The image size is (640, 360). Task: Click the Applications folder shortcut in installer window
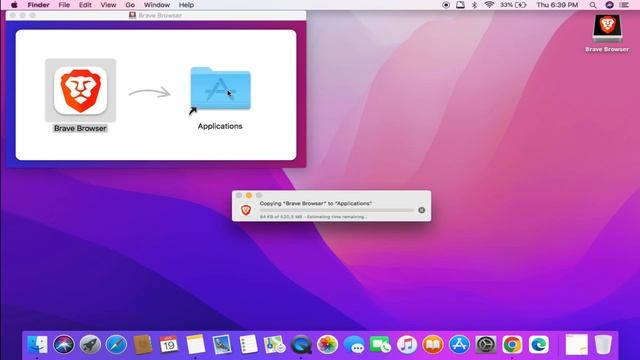(x=220, y=89)
